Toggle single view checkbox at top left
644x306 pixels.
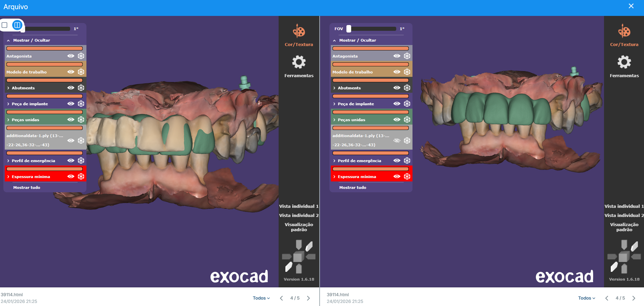tap(5, 25)
